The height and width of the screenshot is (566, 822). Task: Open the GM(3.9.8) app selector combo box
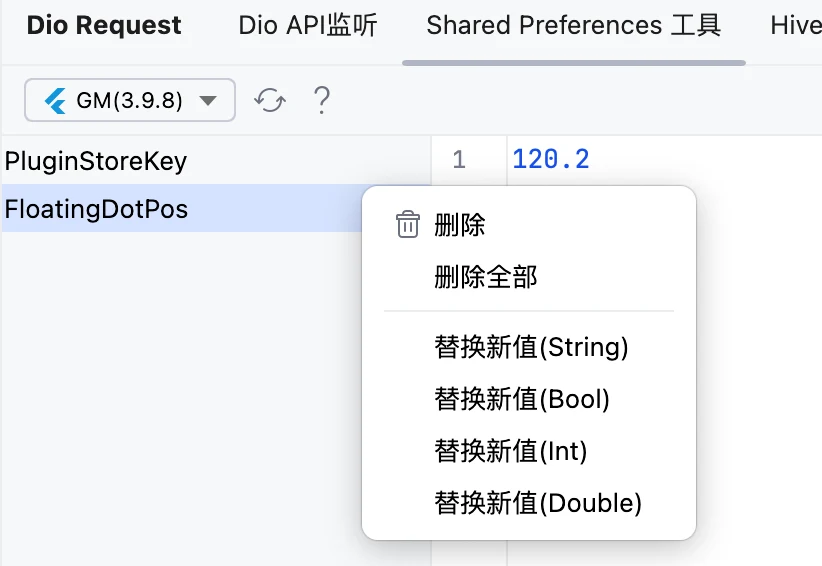(x=129, y=100)
